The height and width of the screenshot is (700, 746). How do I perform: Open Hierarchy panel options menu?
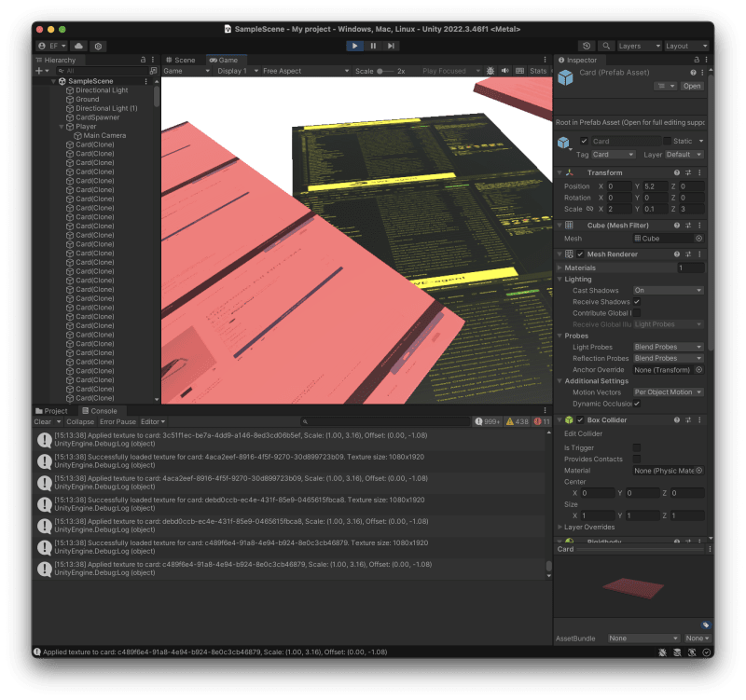coord(153,60)
